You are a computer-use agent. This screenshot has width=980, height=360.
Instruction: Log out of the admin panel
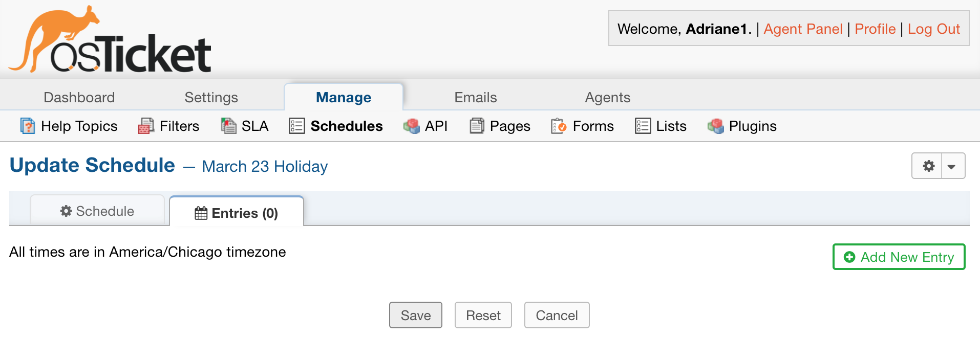coord(934,29)
